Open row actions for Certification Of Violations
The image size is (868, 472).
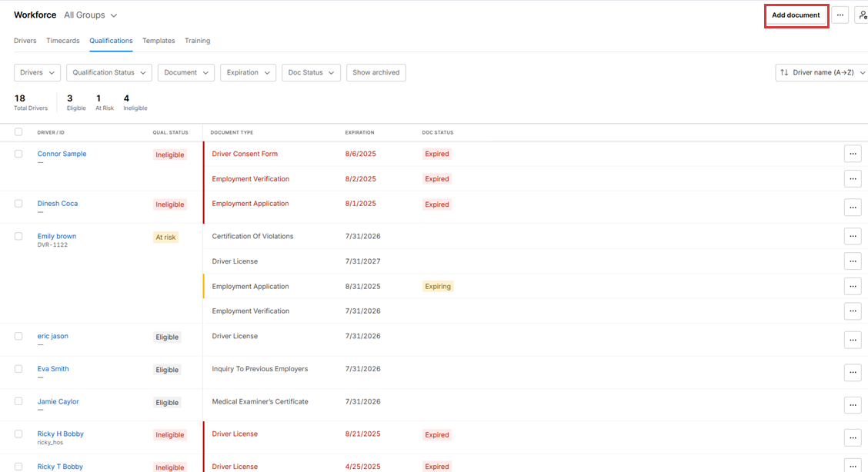[x=852, y=236]
